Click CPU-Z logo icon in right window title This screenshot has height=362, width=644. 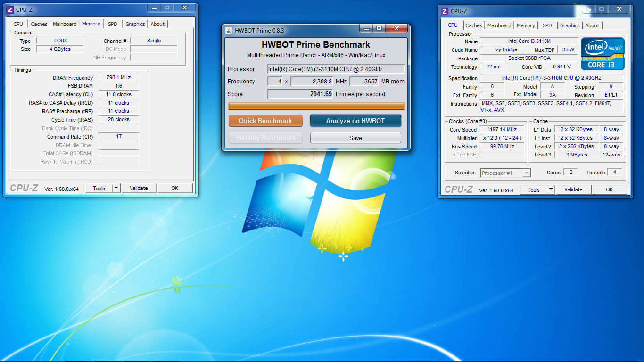coord(445,11)
